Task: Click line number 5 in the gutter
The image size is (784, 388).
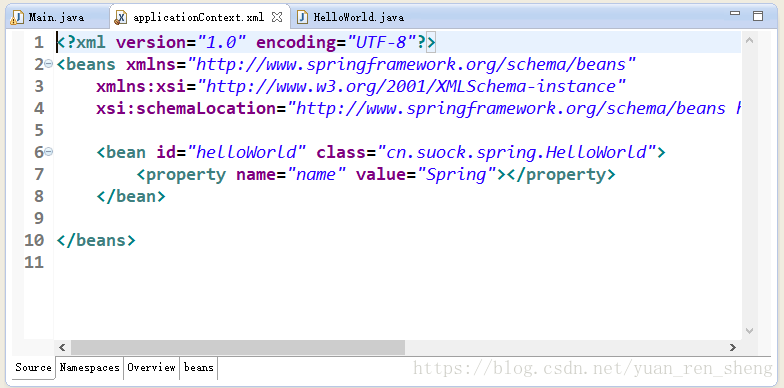Action: pyautogui.click(x=38, y=130)
